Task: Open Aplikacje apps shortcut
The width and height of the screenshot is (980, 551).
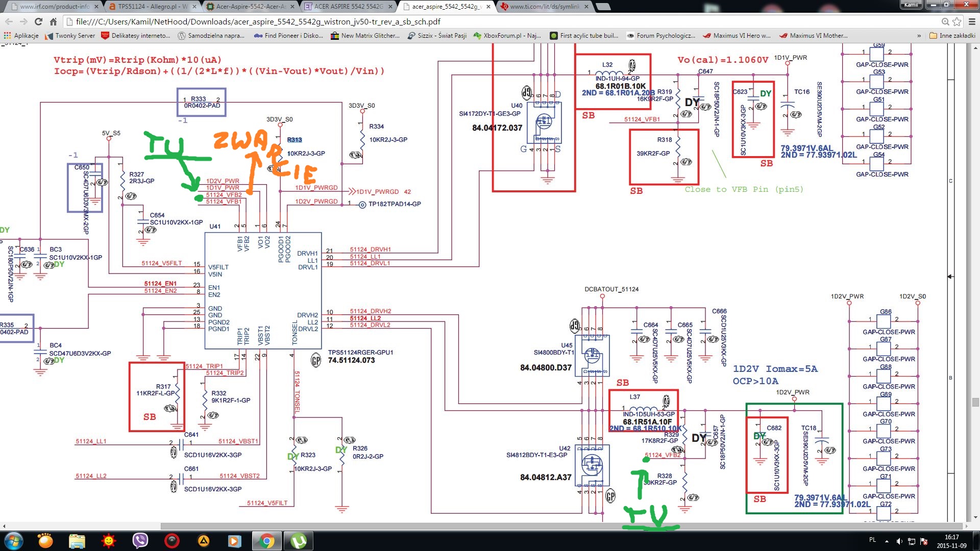Action: click(x=21, y=36)
